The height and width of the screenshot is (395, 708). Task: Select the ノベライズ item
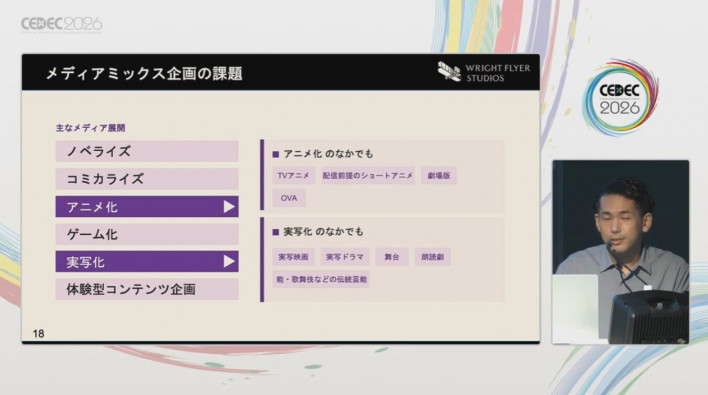coord(147,151)
